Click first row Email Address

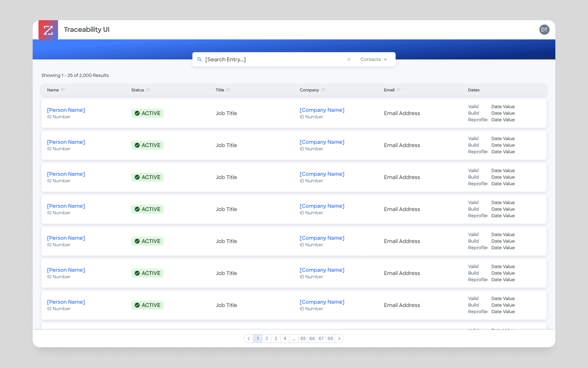click(x=402, y=113)
